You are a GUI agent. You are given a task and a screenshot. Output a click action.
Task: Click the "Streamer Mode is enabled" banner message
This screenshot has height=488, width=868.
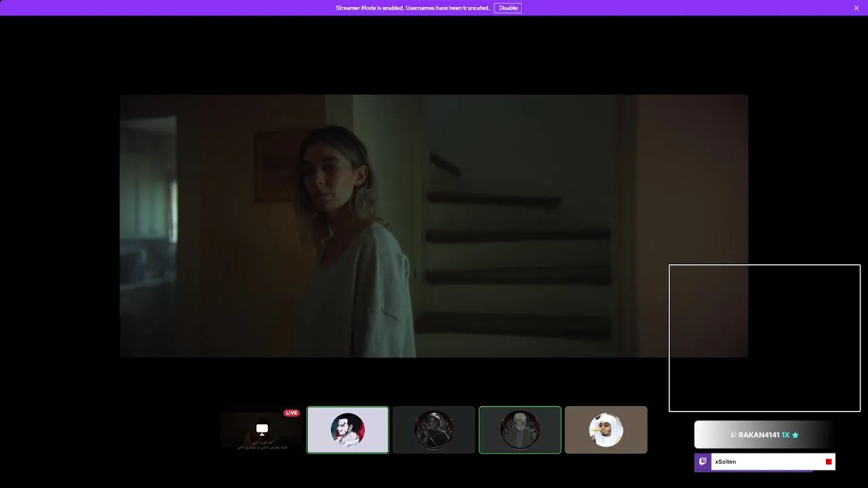(412, 8)
